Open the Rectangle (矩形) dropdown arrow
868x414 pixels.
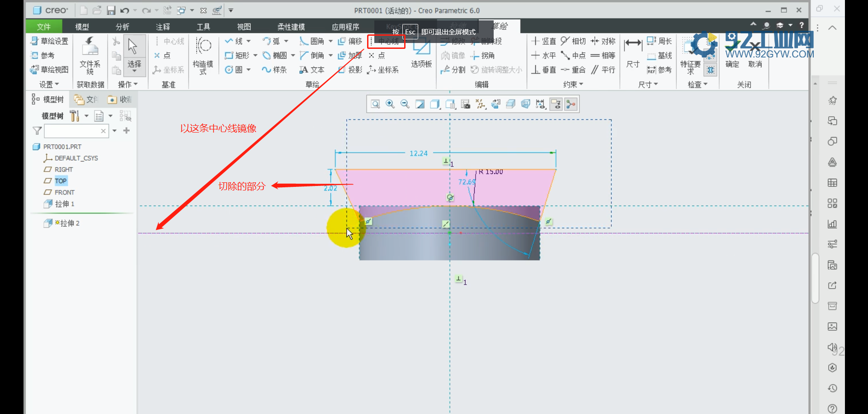point(255,55)
